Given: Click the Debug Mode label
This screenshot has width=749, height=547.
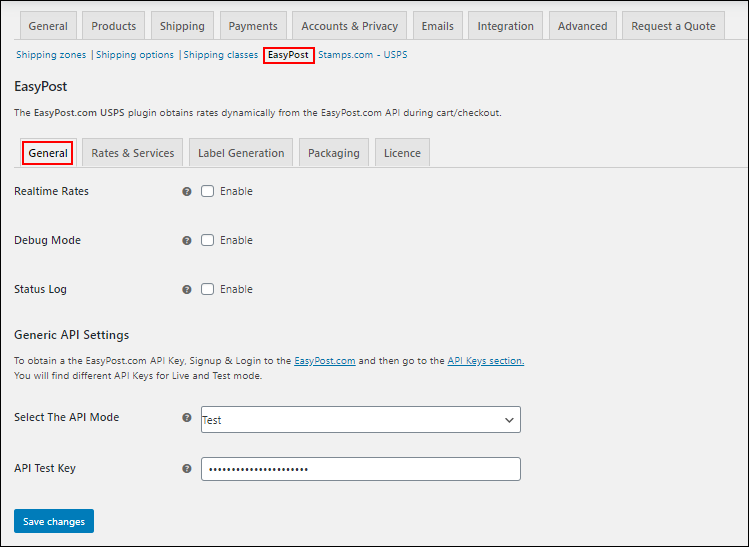Looking at the screenshot, I should [x=47, y=240].
